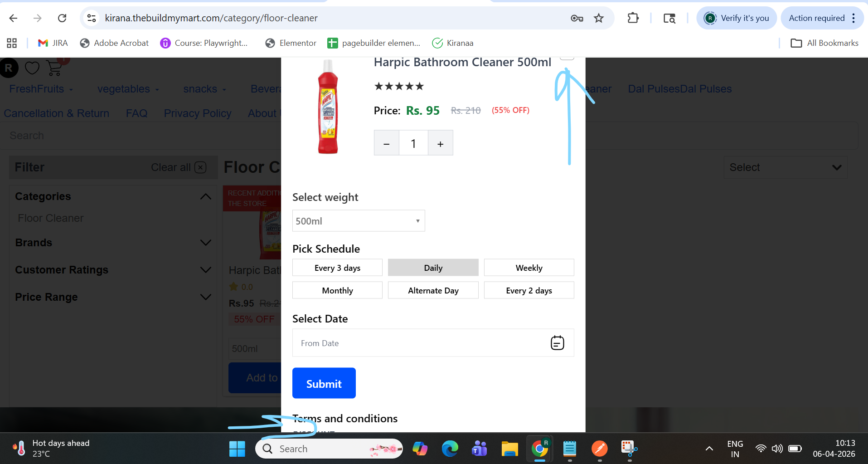Collapse the Categories filter section
This screenshot has width=868, height=464.
[x=205, y=196]
